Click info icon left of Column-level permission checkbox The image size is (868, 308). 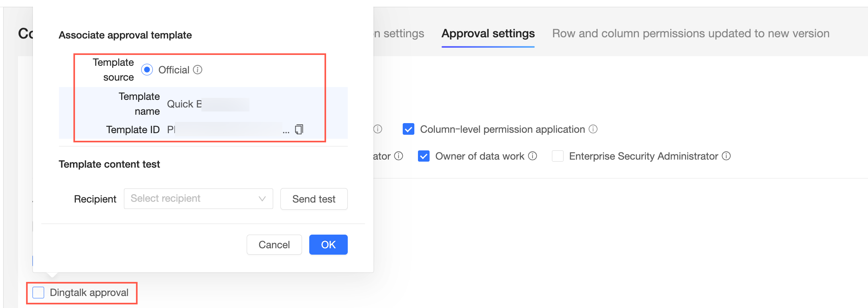pyautogui.click(x=378, y=129)
